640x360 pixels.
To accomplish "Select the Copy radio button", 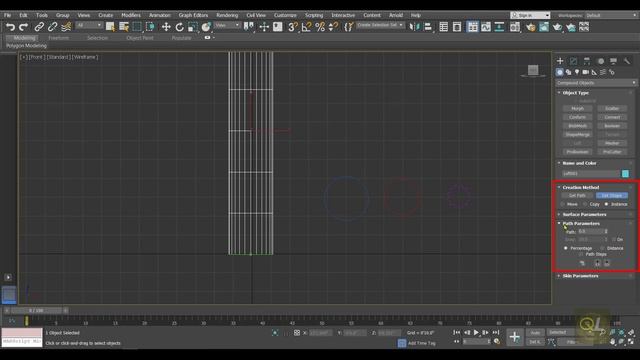I will pos(585,204).
